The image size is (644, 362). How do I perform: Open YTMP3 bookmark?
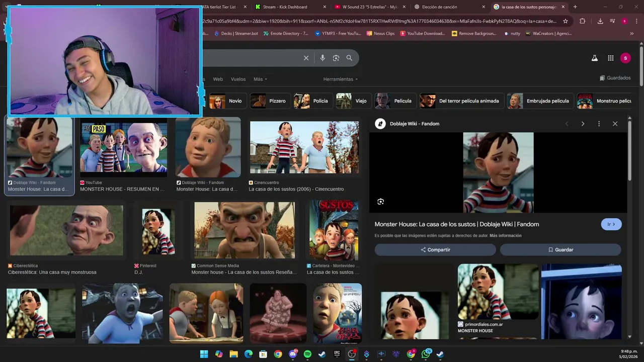(x=338, y=34)
